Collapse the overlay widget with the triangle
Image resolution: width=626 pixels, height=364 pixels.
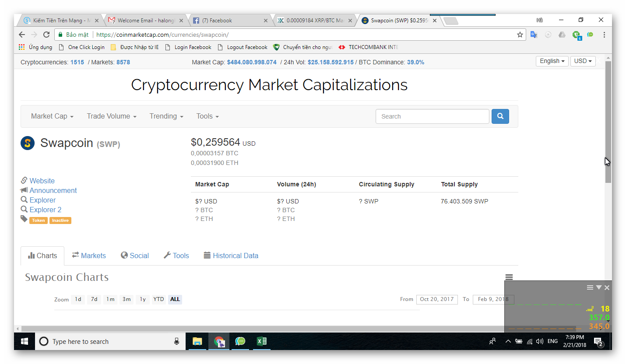(599, 287)
